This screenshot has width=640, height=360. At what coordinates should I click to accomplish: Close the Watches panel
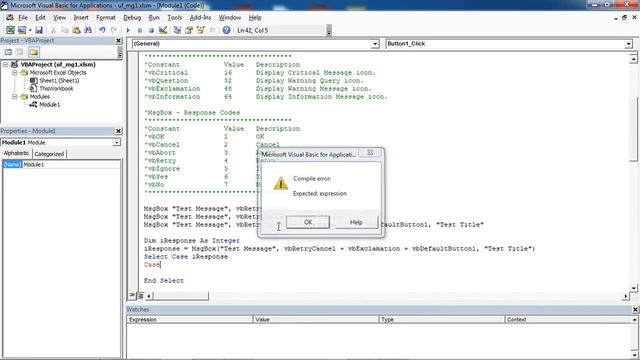point(635,309)
